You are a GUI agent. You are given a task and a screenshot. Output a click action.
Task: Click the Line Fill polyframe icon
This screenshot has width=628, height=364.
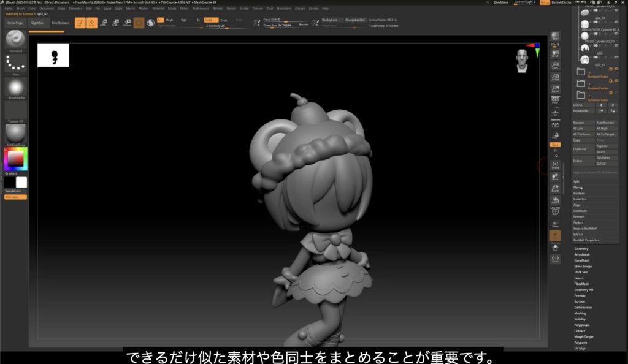pyautogui.click(x=555, y=211)
